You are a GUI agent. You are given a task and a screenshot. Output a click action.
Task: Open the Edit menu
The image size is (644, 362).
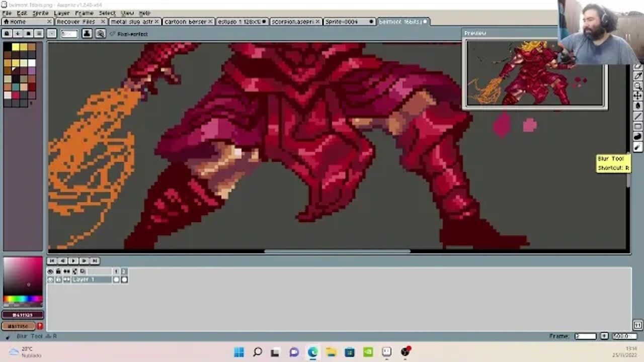(x=22, y=13)
